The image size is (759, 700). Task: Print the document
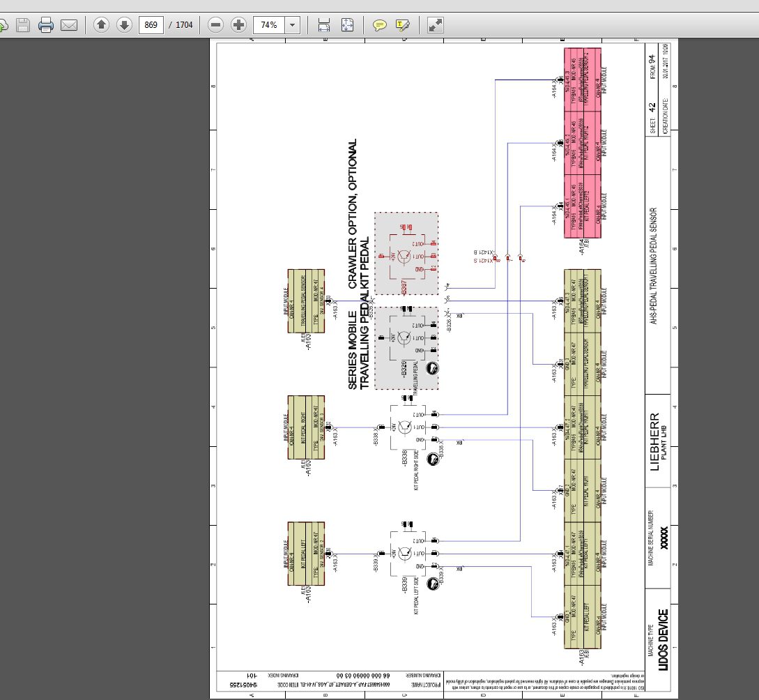pyautogui.click(x=46, y=24)
